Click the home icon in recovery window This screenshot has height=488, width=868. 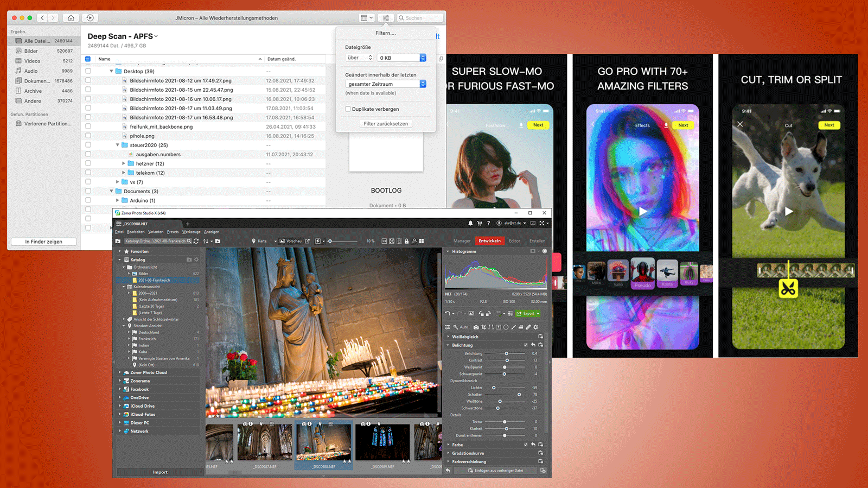(x=71, y=18)
